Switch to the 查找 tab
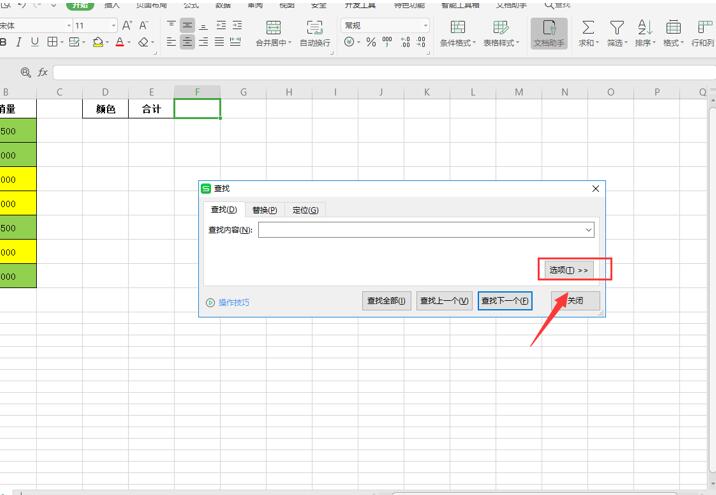The width and height of the screenshot is (716, 495). click(224, 210)
